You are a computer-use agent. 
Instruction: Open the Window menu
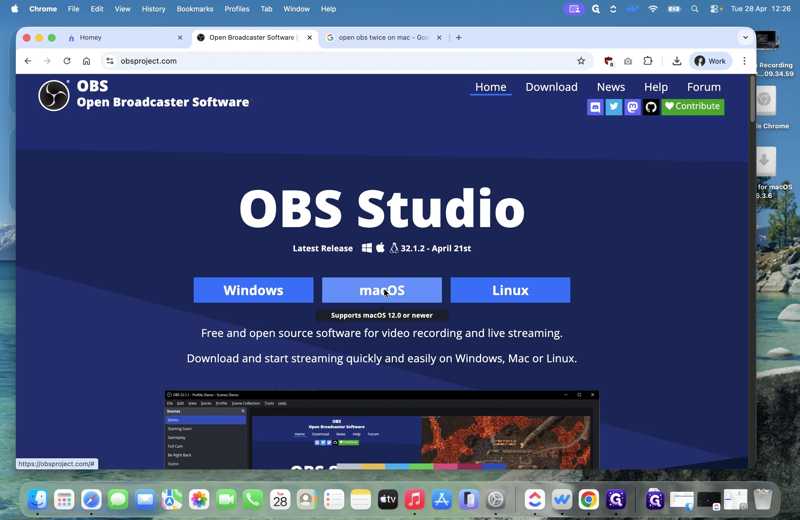pos(296,9)
